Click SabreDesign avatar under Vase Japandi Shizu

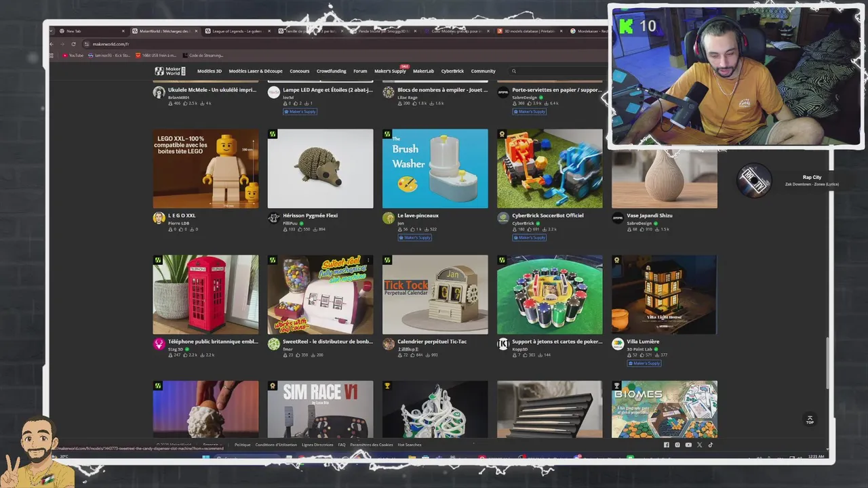click(617, 218)
